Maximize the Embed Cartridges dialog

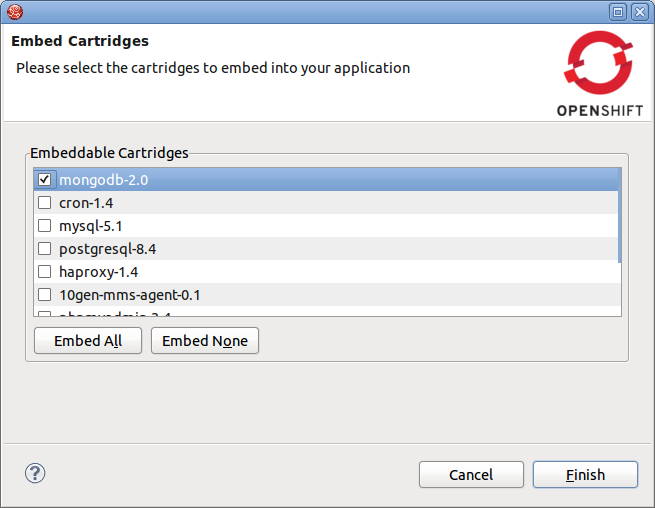(x=618, y=12)
